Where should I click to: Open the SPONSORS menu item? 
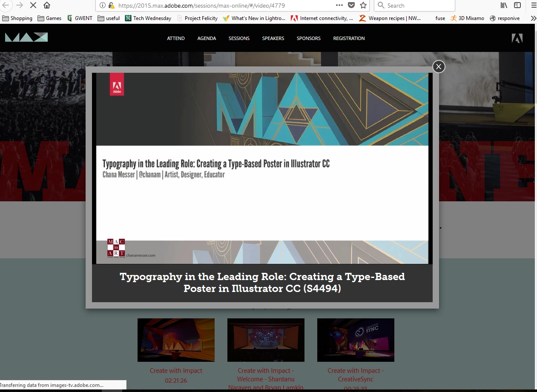309,38
